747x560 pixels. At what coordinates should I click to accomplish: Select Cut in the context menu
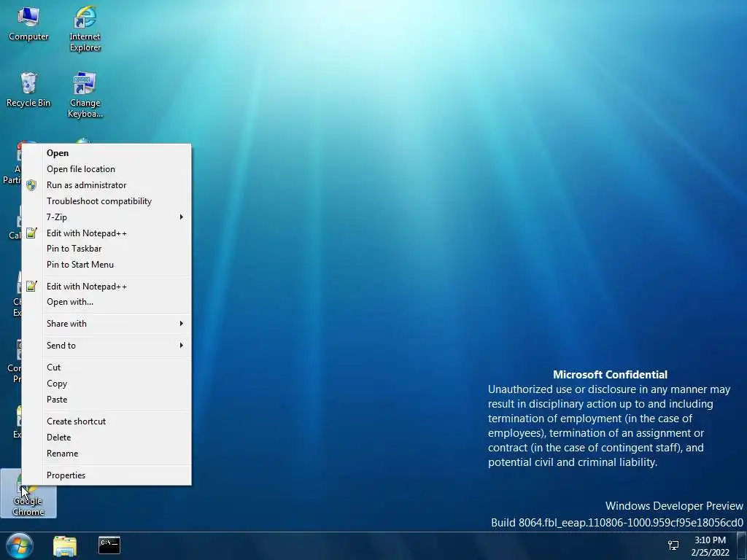click(107, 367)
